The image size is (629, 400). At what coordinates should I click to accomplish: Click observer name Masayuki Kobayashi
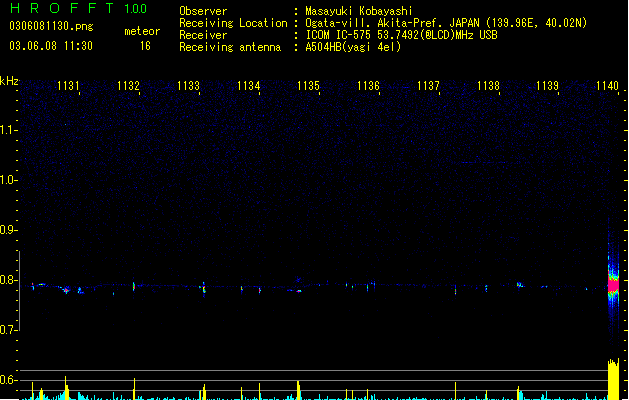coord(359,11)
